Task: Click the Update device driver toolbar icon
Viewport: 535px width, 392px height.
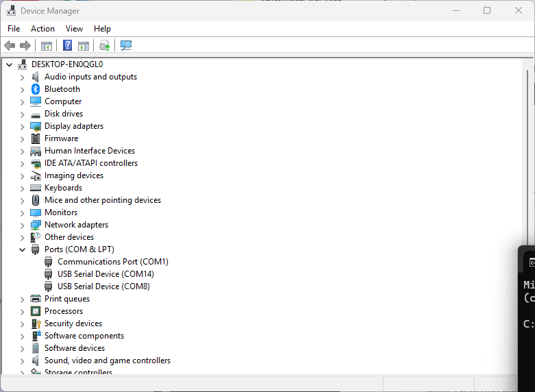Action: [x=104, y=46]
